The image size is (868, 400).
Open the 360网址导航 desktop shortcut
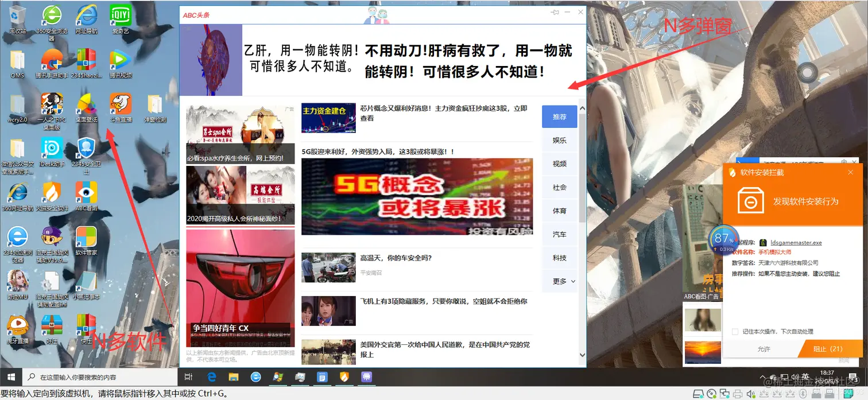click(18, 196)
